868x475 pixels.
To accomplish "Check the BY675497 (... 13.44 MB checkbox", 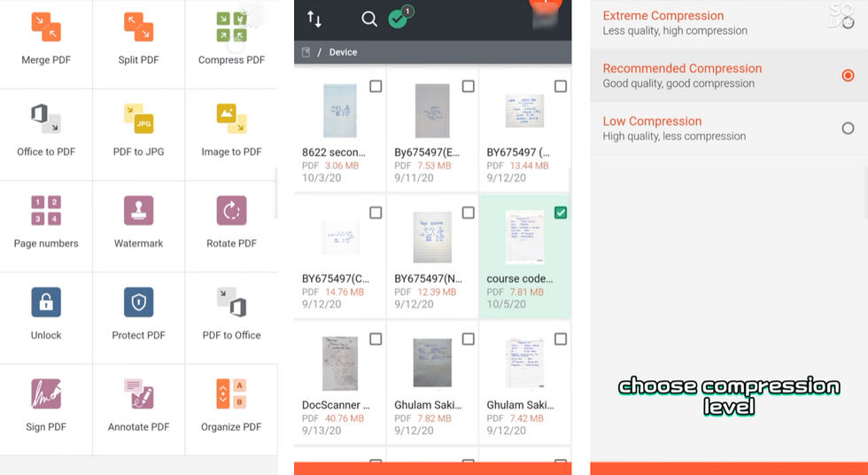I will 560,86.
